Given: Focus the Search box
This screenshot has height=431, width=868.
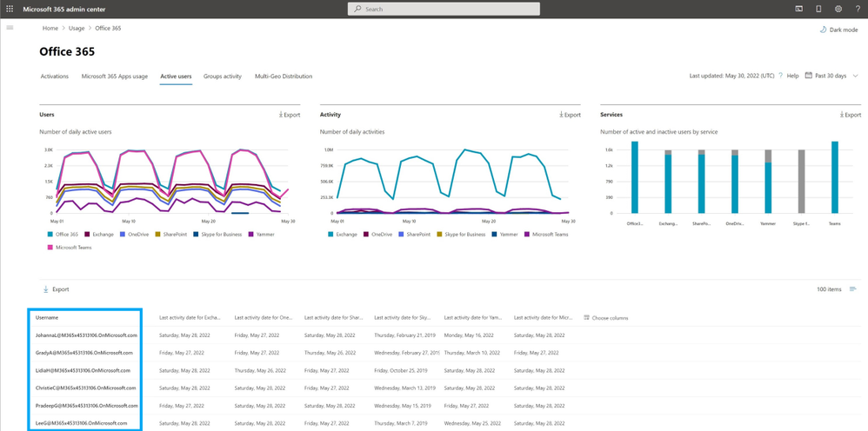Looking at the screenshot, I should pos(444,9).
